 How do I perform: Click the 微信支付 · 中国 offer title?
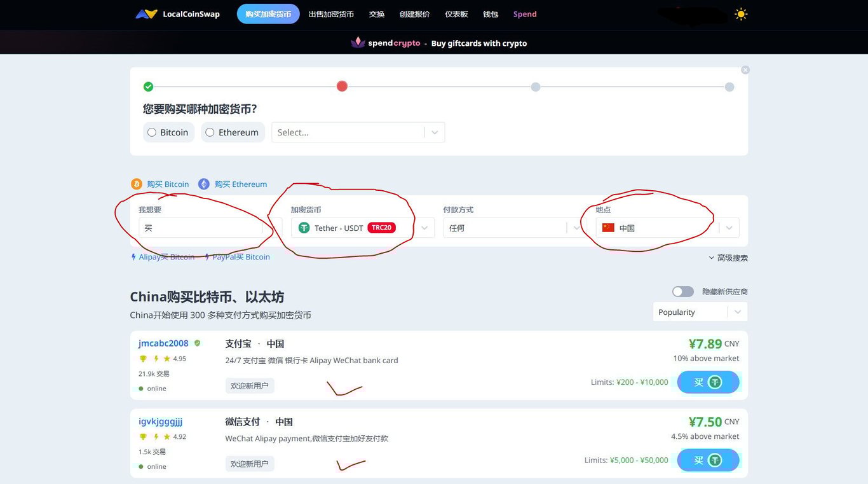[x=259, y=422]
